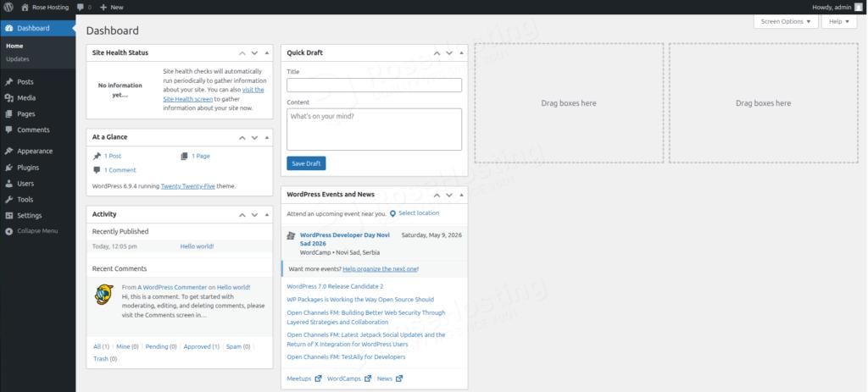Click the admin avatar in top bar
868x392 pixels.
pyautogui.click(x=858, y=7)
